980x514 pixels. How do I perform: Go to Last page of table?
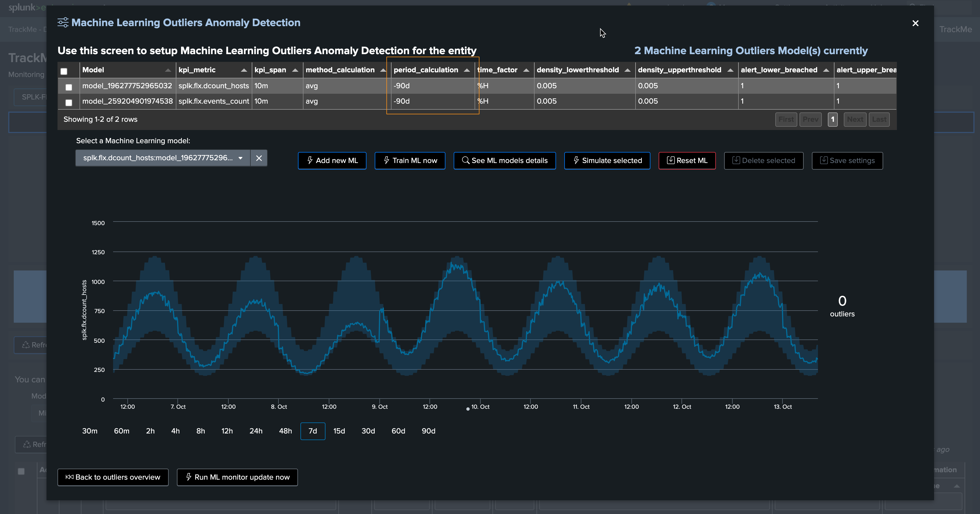pyautogui.click(x=879, y=119)
